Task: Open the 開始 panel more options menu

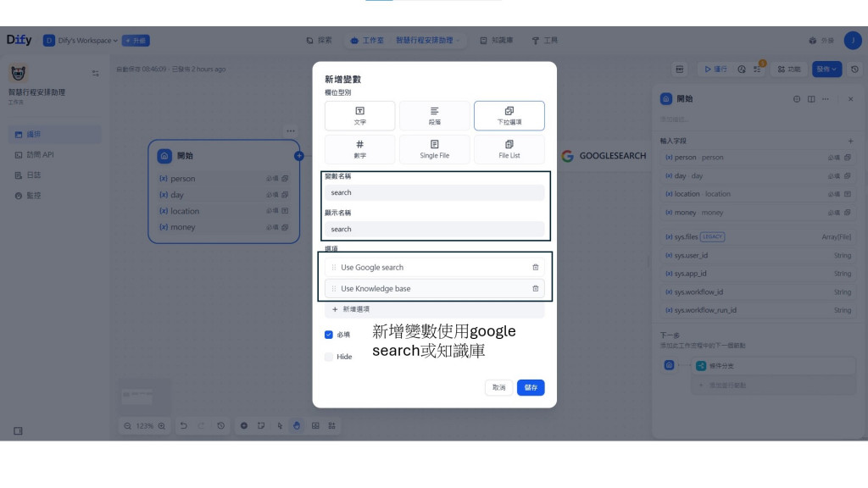Action: 826,99
